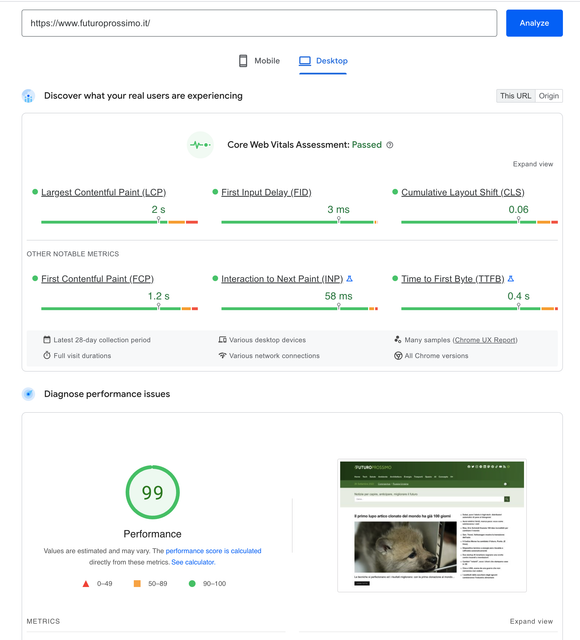580x640 pixels.
Task: Open the Chrome UX Report link
Action: pyautogui.click(x=485, y=340)
